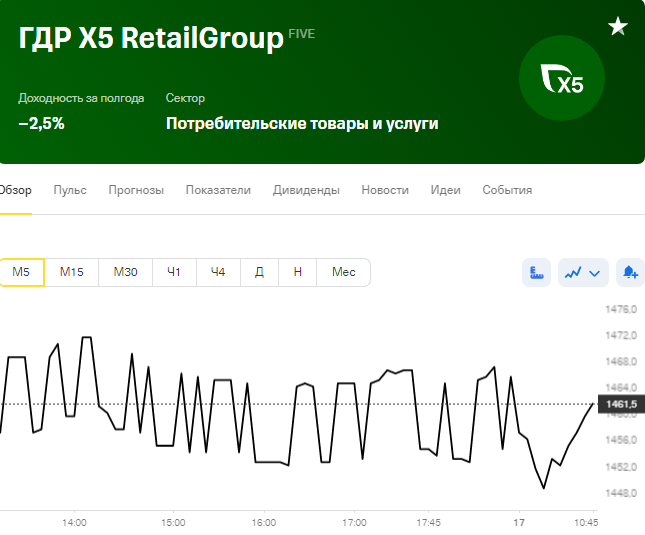Viewport: 645px width, 535px height.
Task: Click the FIVE ticker label
Action: pos(302,34)
